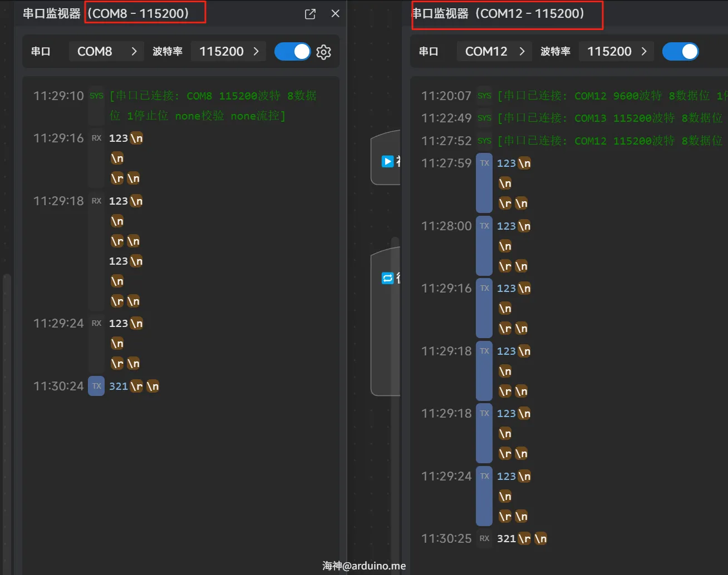Toggle the COM8 serial connection switch
This screenshot has width=728, height=575.
(x=293, y=52)
